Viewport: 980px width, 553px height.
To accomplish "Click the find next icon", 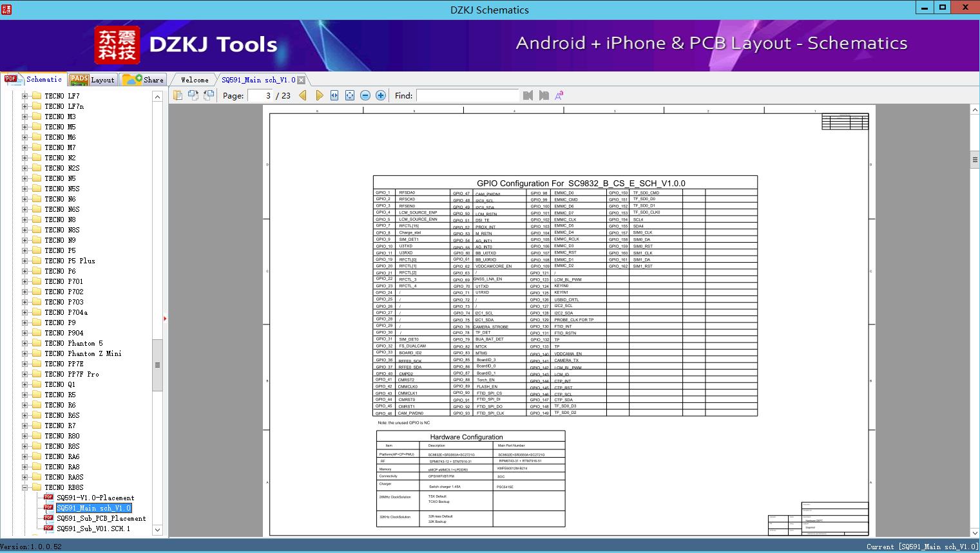I will [x=544, y=95].
